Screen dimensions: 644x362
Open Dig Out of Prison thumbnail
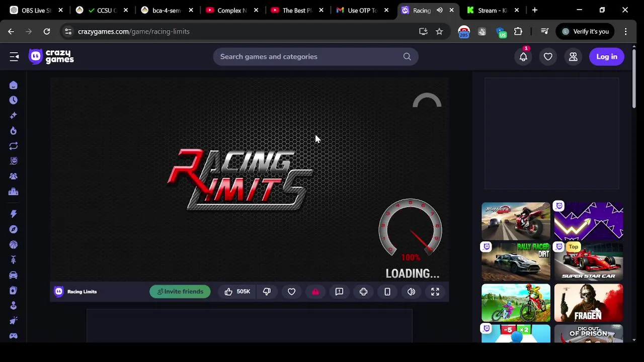click(589, 334)
